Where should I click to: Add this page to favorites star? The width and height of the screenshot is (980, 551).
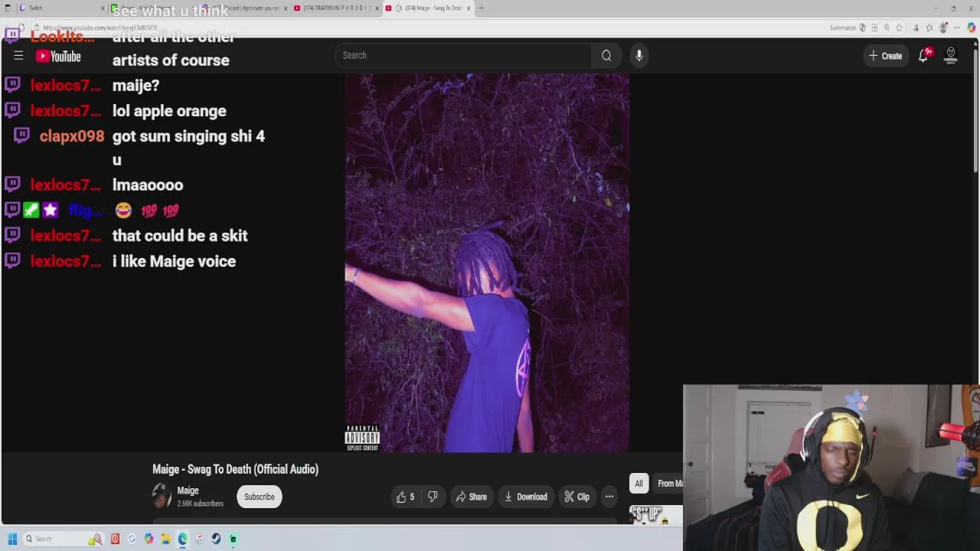click(x=900, y=28)
